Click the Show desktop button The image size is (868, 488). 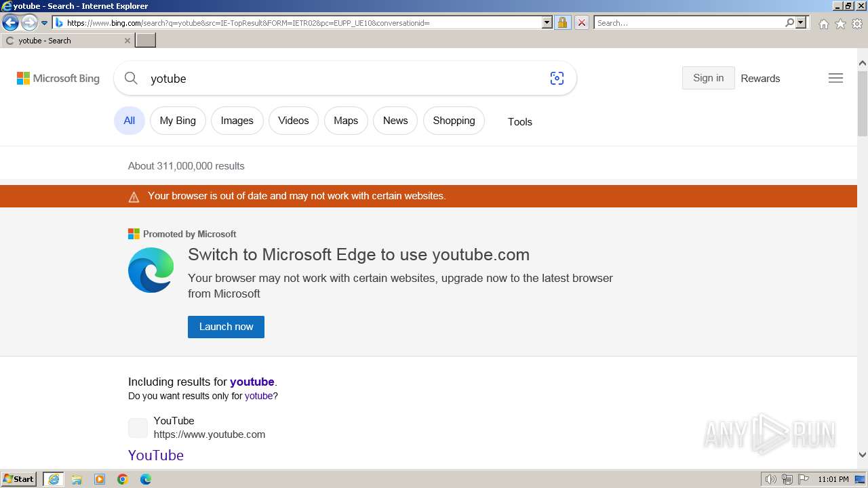click(x=861, y=479)
